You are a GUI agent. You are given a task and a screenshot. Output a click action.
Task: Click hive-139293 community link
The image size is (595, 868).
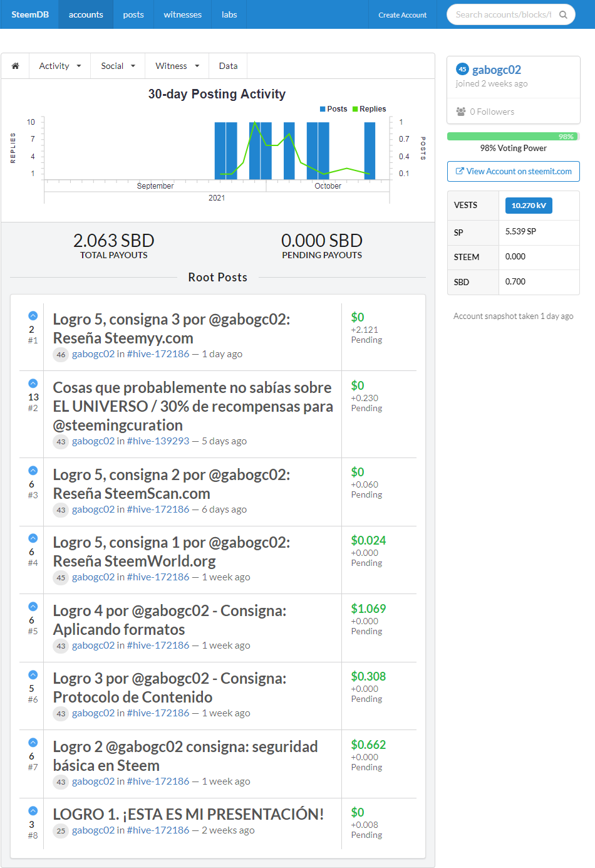[x=158, y=441]
